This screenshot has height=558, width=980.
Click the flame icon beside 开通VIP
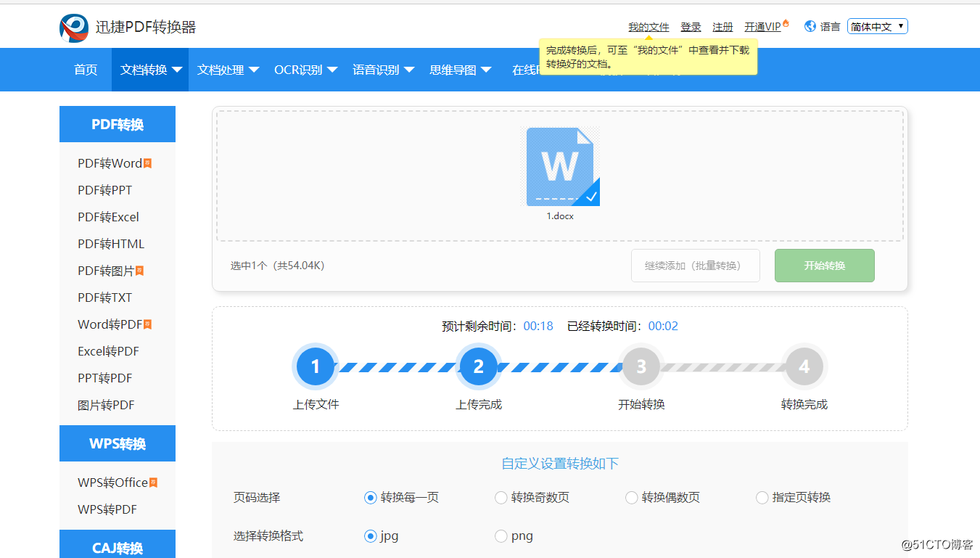[x=786, y=24]
